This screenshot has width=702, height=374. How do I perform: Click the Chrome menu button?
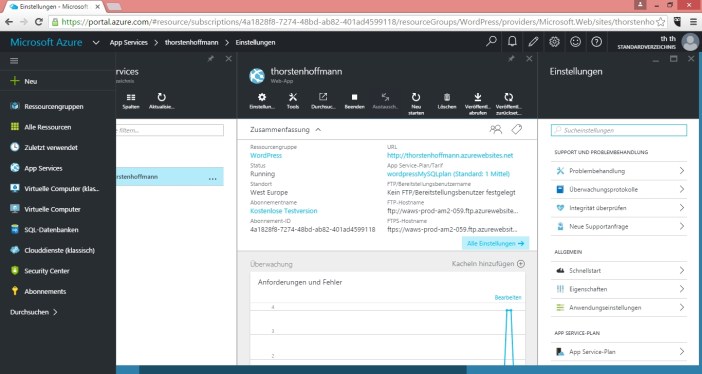click(x=693, y=21)
